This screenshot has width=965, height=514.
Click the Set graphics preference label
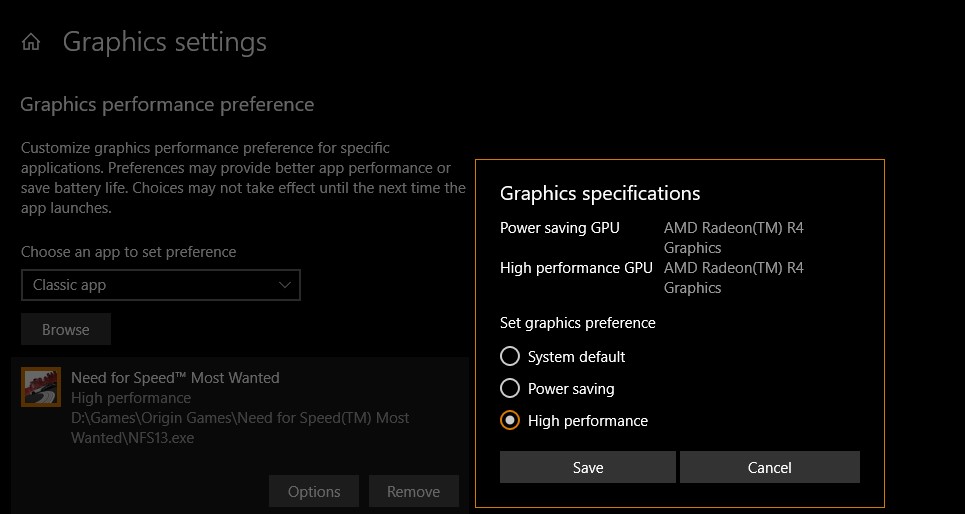point(578,323)
